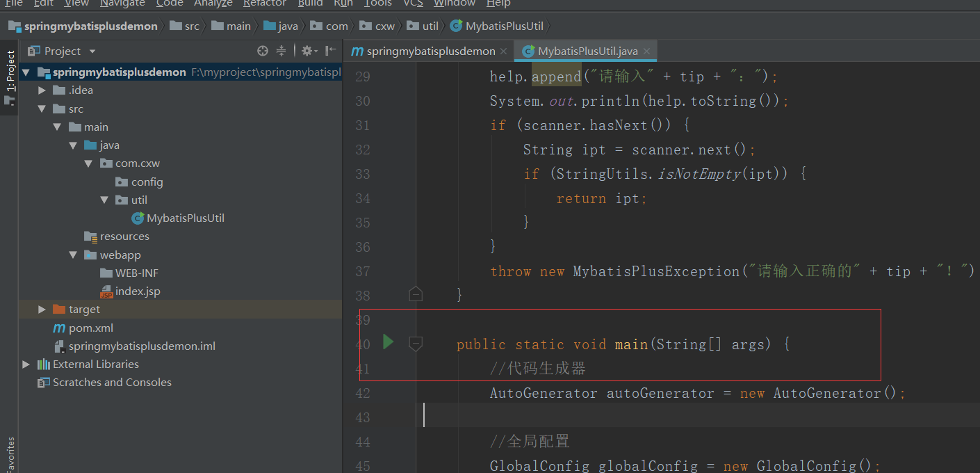Open the Project panel gear settings menu
This screenshot has width=980, height=473.
[309, 51]
